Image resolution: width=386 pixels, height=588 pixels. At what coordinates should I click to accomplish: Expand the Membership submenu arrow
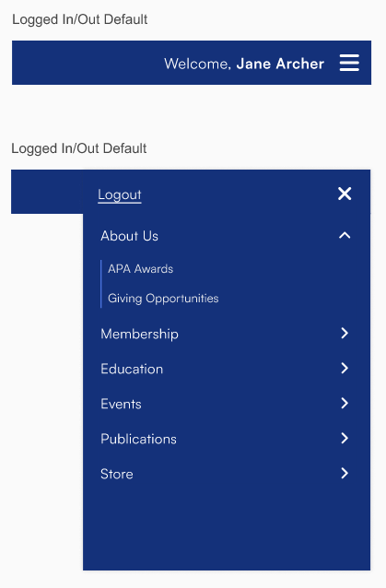(345, 333)
